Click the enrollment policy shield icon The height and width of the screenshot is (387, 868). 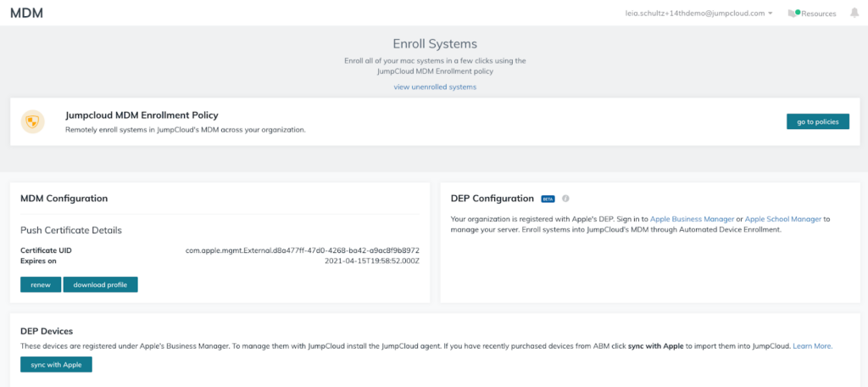pos(33,122)
